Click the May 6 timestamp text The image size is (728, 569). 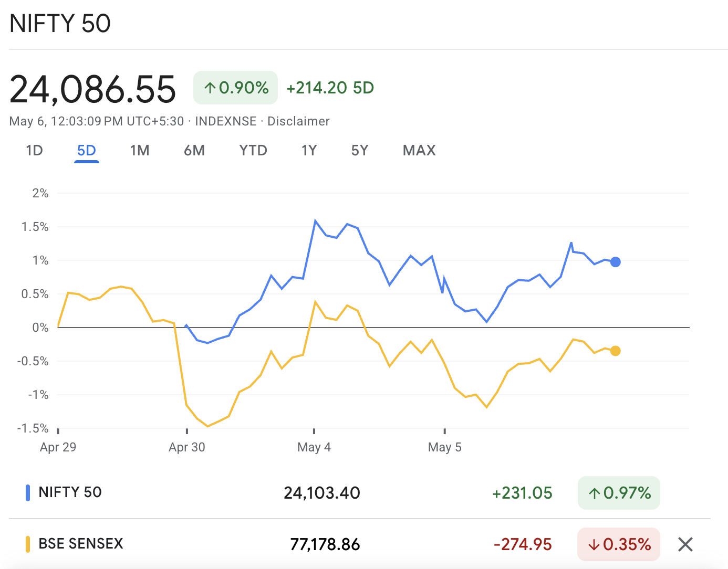(x=97, y=121)
